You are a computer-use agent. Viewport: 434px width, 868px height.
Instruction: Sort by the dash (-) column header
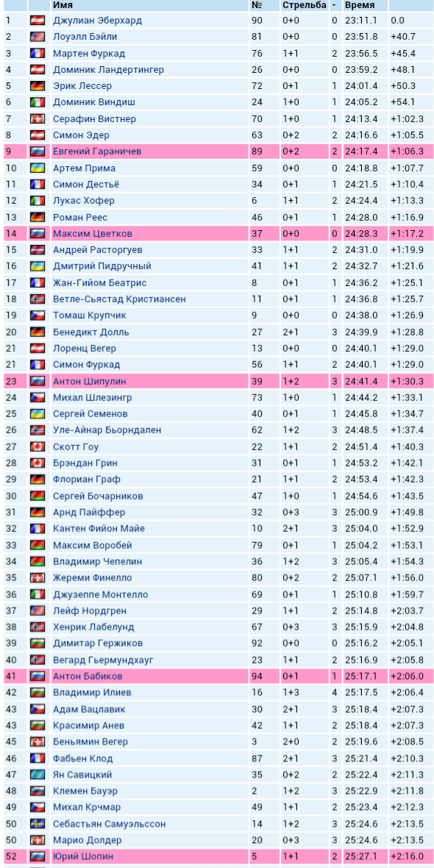coord(334,5)
